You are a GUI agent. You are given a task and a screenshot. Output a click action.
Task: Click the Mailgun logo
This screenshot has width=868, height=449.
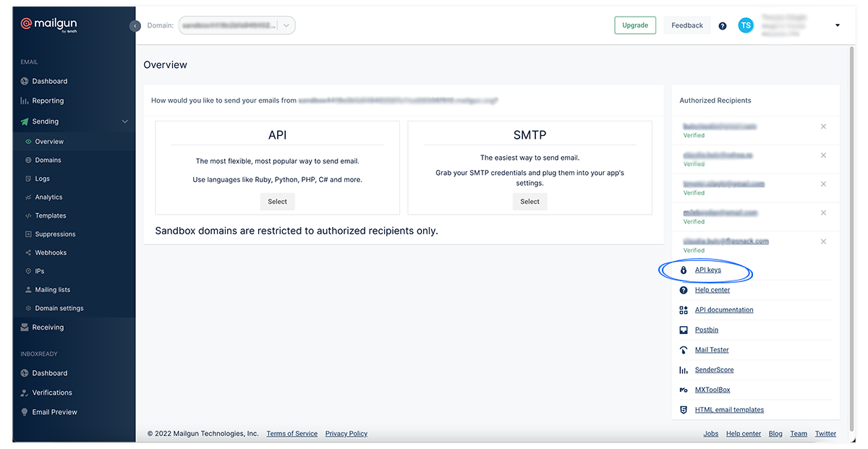point(48,25)
